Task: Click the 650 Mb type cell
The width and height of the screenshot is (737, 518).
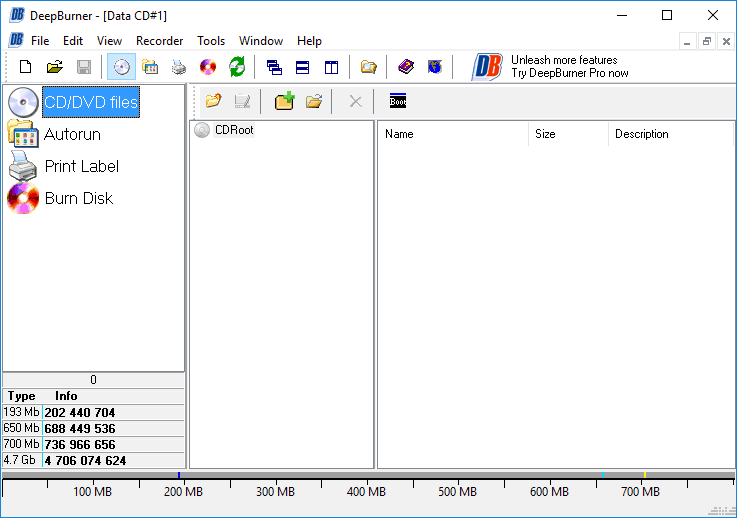Action: (22, 428)
